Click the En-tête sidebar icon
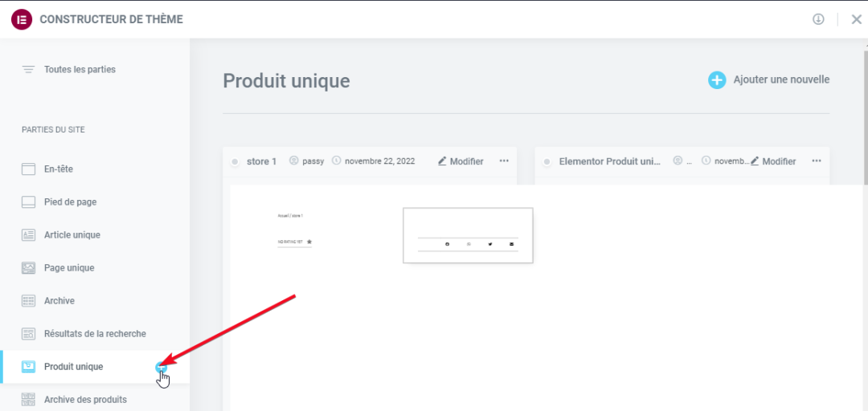The height and width of the screenshot is (411, 868). [x=29, y=169]
